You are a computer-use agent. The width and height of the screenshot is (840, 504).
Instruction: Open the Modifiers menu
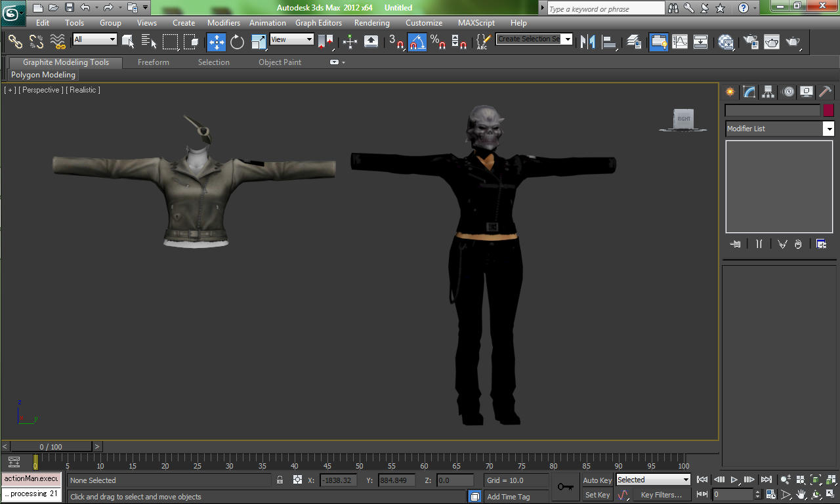click(224, 22)
